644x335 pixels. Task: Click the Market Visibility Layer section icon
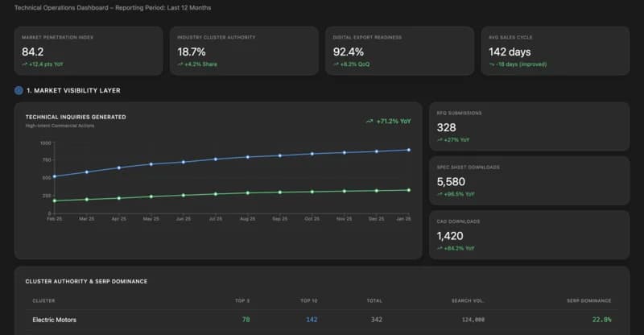click(19, 90)
